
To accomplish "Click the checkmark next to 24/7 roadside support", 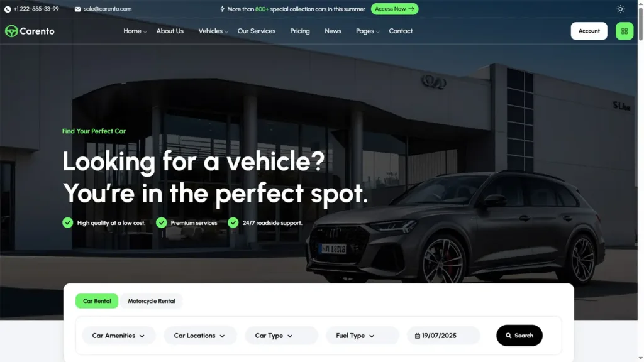I will tap(233, 222).
